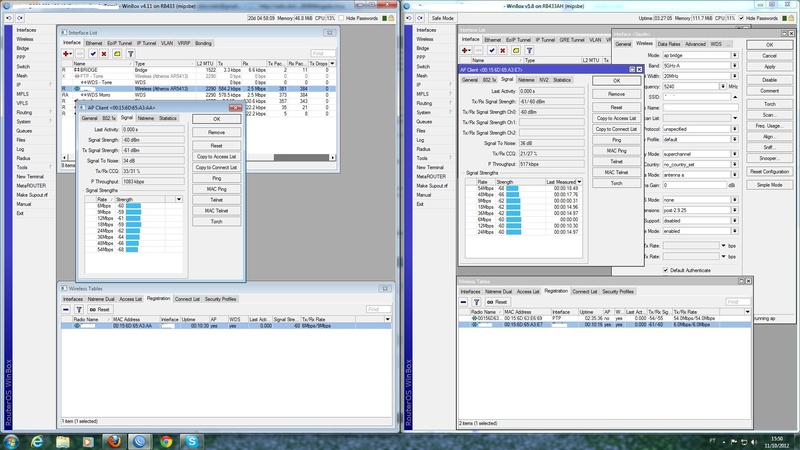
Task: Open New Terminal from left WinBox sidebar
Action: (29, 176)
